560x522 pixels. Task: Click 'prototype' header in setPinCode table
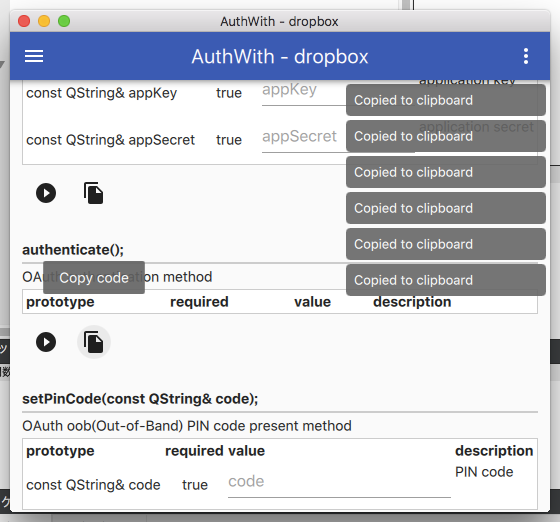point(60,451)
